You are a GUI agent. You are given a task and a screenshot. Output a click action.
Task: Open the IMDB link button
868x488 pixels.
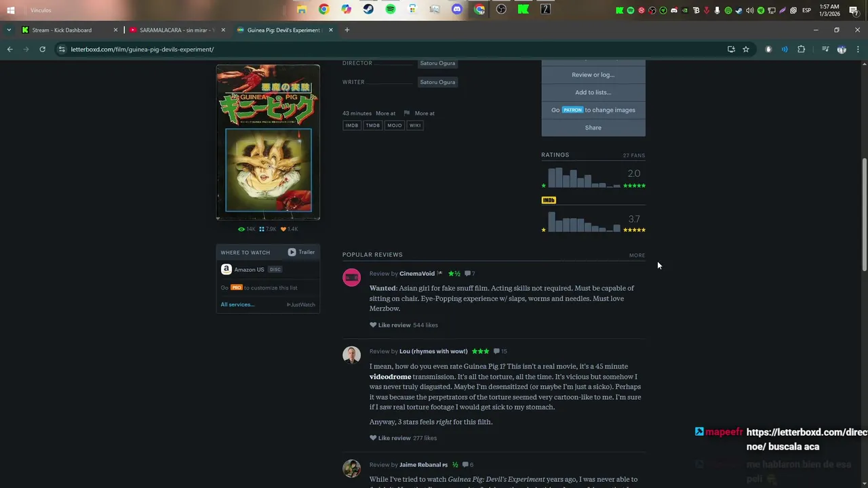pyautogui.click(x=351, y=125)
